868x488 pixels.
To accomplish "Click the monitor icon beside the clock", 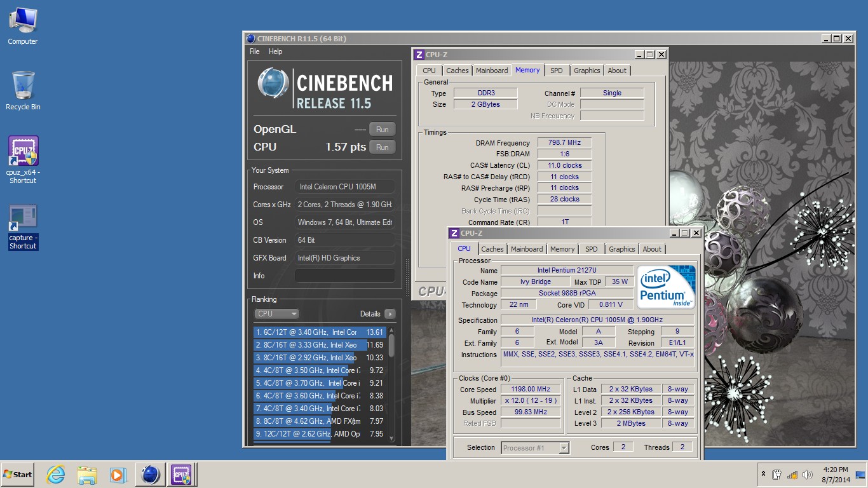I will pos(860,475).
